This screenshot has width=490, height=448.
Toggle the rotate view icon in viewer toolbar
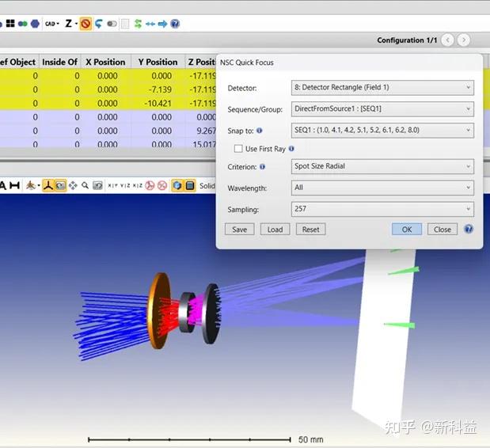point(60,185)
